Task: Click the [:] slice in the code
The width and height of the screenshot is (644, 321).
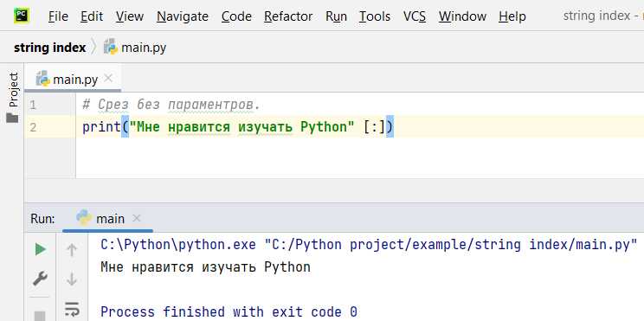Action: coord(375,127)
